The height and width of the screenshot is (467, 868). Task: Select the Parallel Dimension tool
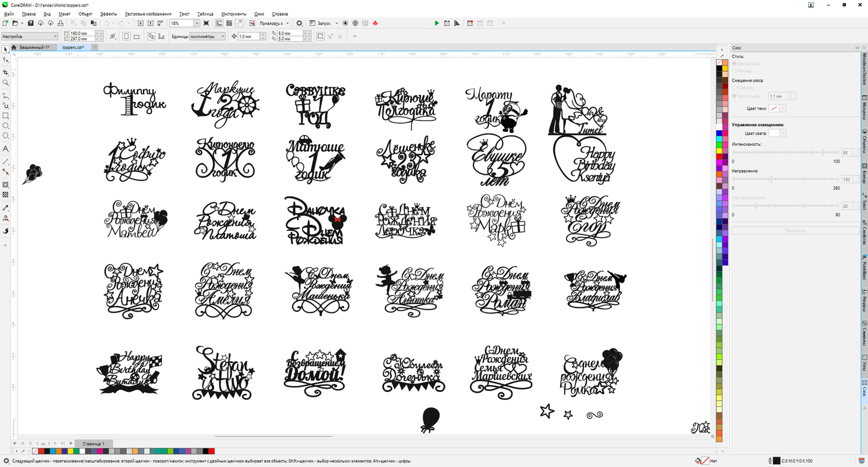(x=6, y=161)
